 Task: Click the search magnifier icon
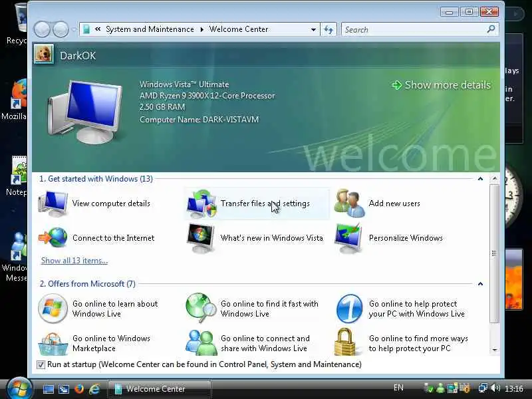pyautogui.click(x=491, y=29)
